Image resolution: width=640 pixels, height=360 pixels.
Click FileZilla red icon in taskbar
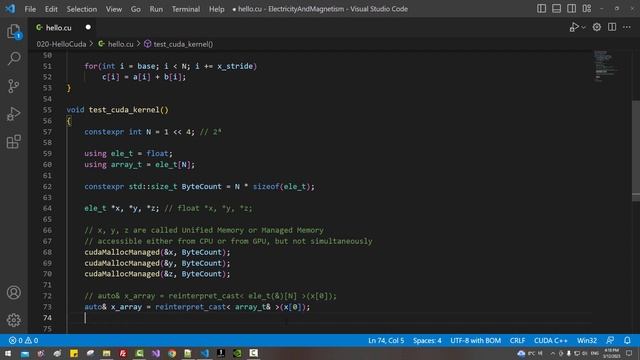tap(123, 353)
